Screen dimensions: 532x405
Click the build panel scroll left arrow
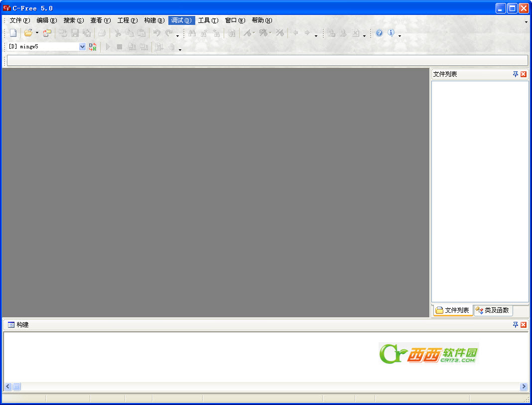pos(8,387)
